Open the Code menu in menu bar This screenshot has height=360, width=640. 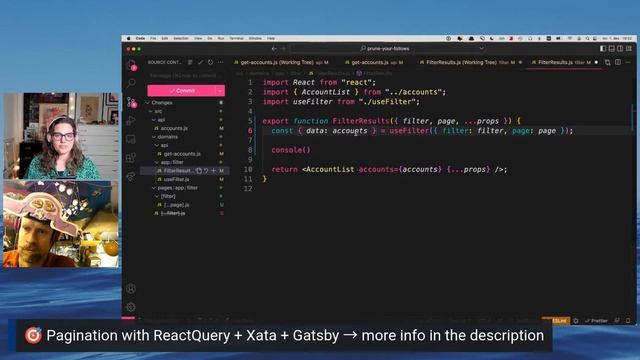click(x=140, y=38)
